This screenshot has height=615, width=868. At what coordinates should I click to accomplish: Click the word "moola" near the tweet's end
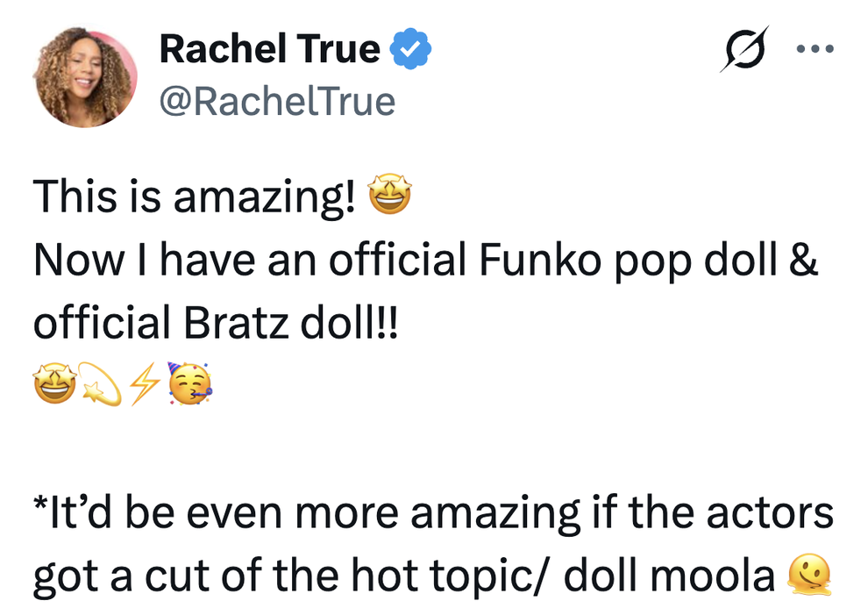click(x=713, y=576)
